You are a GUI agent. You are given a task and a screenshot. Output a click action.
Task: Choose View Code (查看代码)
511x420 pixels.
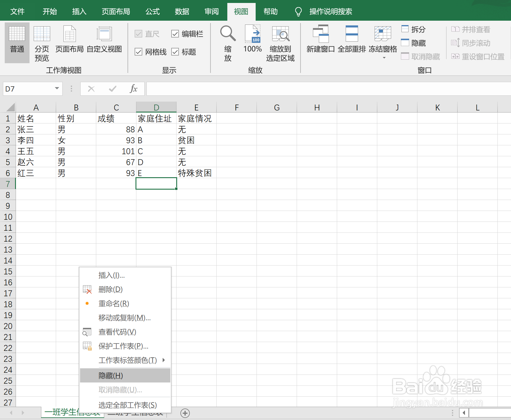125,332
